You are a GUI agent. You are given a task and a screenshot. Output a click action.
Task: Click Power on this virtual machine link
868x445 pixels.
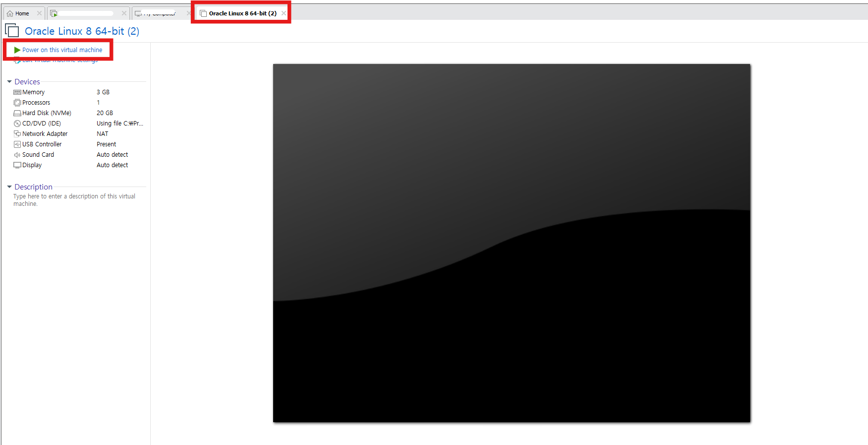(x=62, y=50)
